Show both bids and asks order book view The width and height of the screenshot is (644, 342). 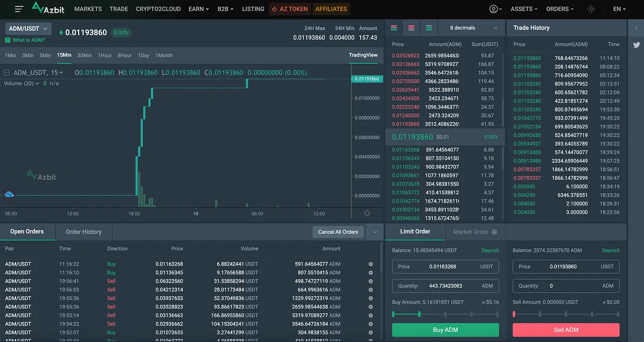tap(394, 28)
